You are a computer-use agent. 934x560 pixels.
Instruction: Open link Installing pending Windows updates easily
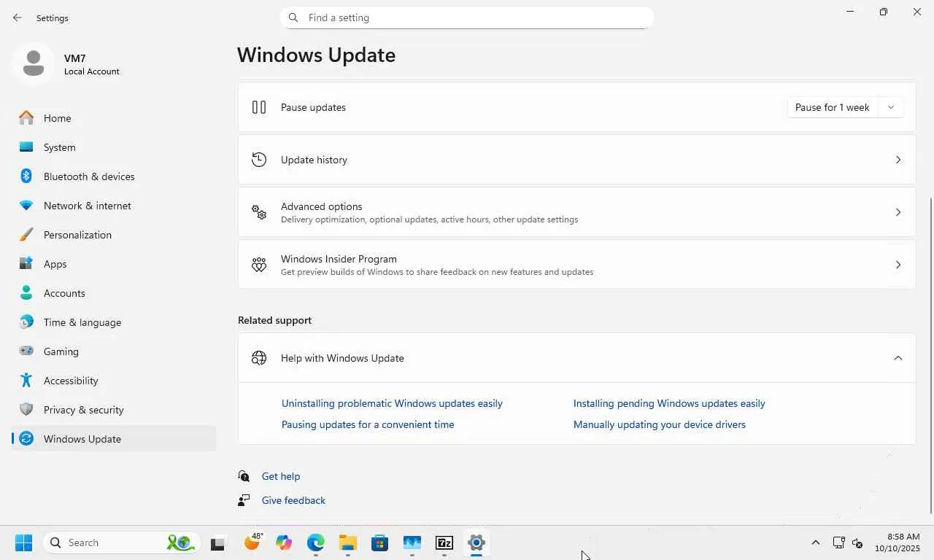tap(669, 403)
